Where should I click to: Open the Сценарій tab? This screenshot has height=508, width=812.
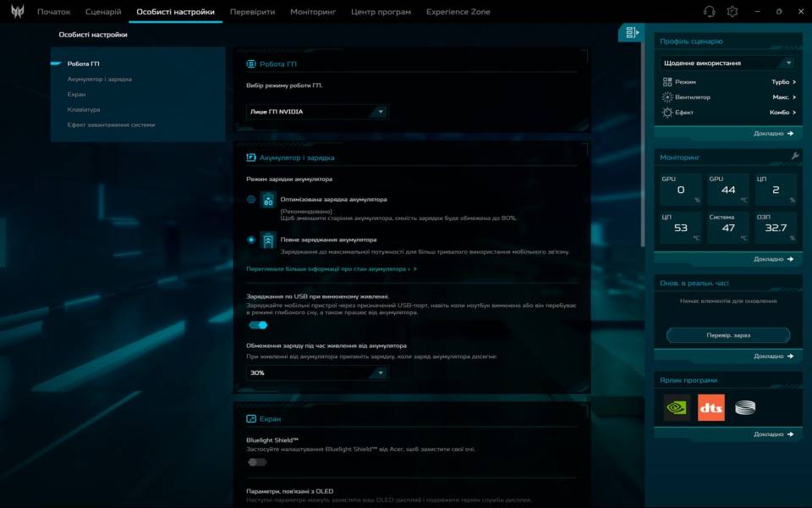click(x=103, y=11)
